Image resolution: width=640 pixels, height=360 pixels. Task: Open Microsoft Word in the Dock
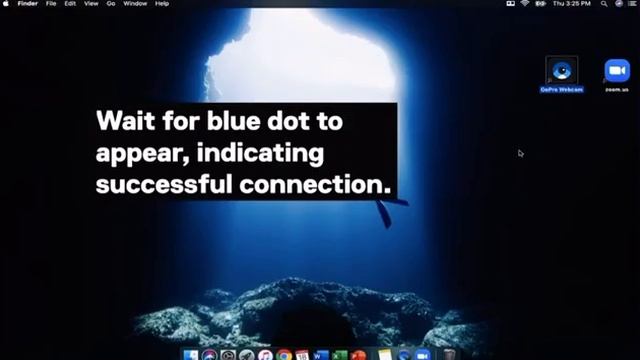click(x=321, y=355)
